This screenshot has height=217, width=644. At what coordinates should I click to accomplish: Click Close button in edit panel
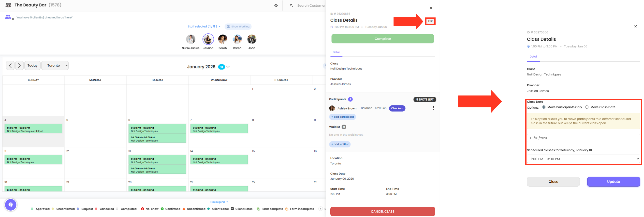pyautogui.click(x=553, y=182)
